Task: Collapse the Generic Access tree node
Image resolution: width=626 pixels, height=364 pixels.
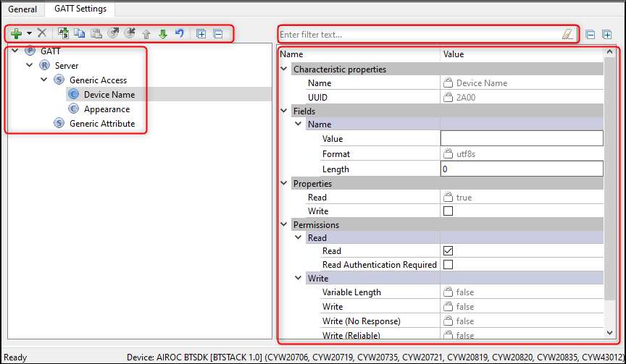Action: (x=45, y=80)
